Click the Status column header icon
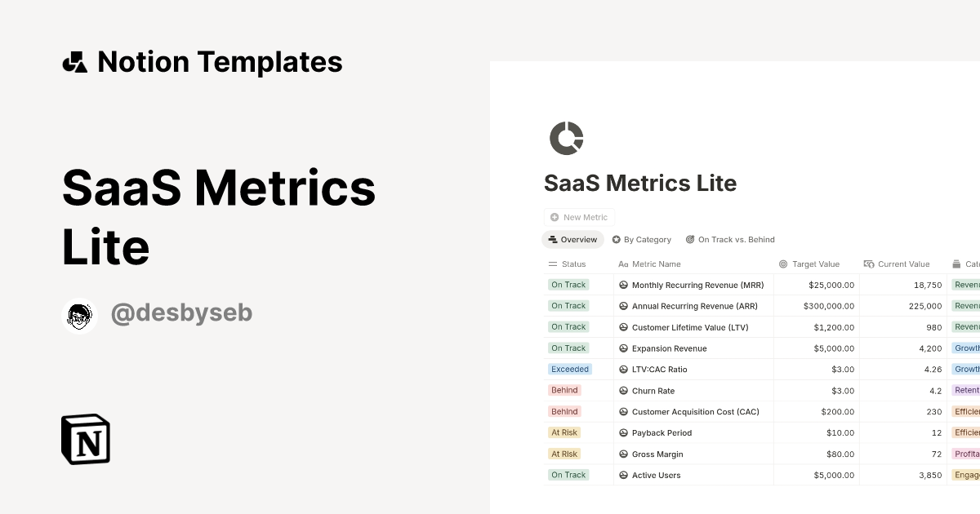 point(552,264)
